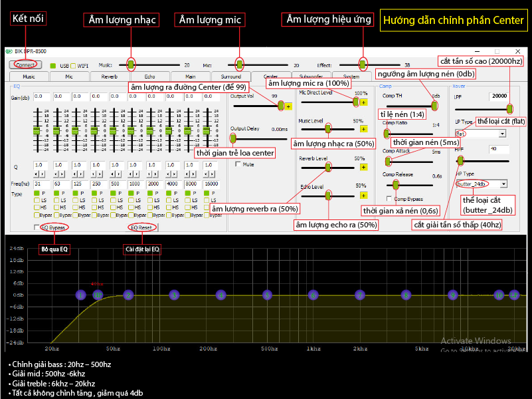Switch to the Music tab

[29, 76]
